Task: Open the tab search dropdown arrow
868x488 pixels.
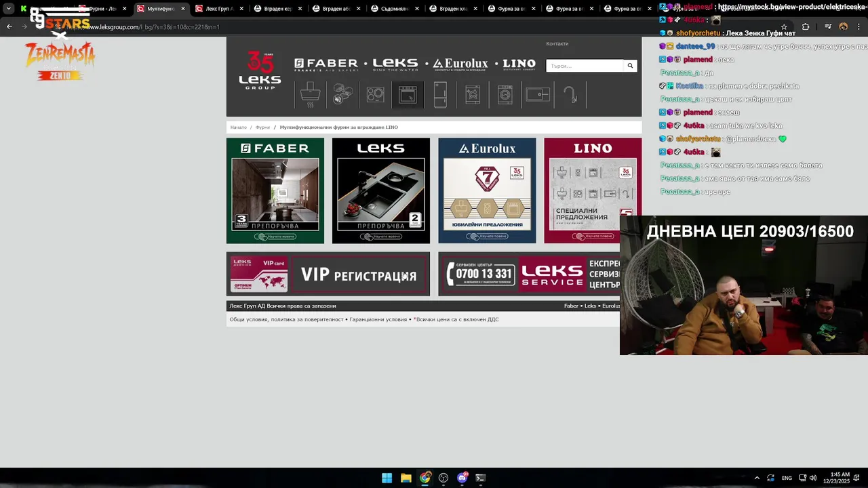Action: coord(9,9)
